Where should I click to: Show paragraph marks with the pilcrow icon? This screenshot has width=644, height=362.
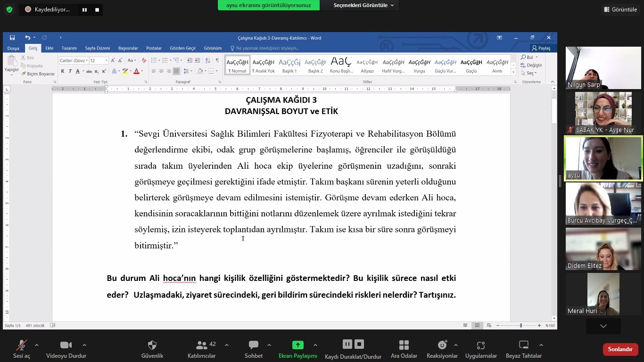[x=217, y=60]
